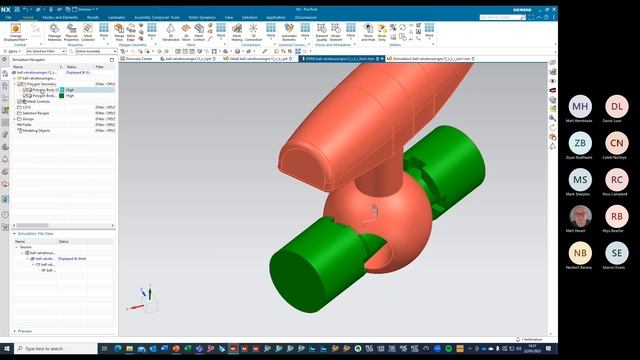640x360 pixels.
Task: Open File Explorer from taskbar
Action: tap(129, 348)
